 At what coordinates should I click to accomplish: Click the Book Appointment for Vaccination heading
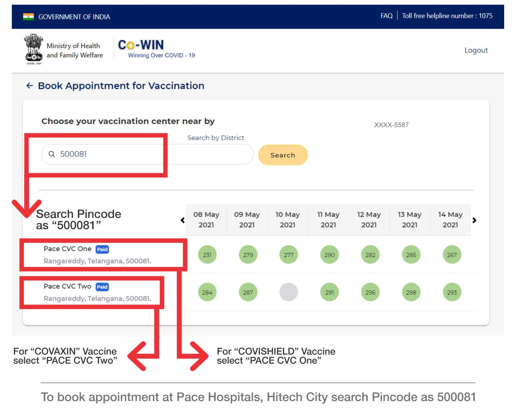[121, 86]
